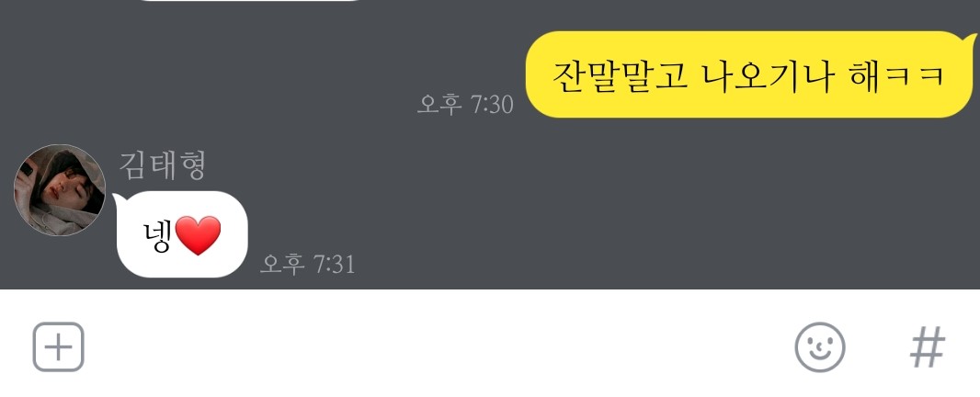Open 김태형's profile picture
The width and height of the screenshot is (980, 397).
60,190
